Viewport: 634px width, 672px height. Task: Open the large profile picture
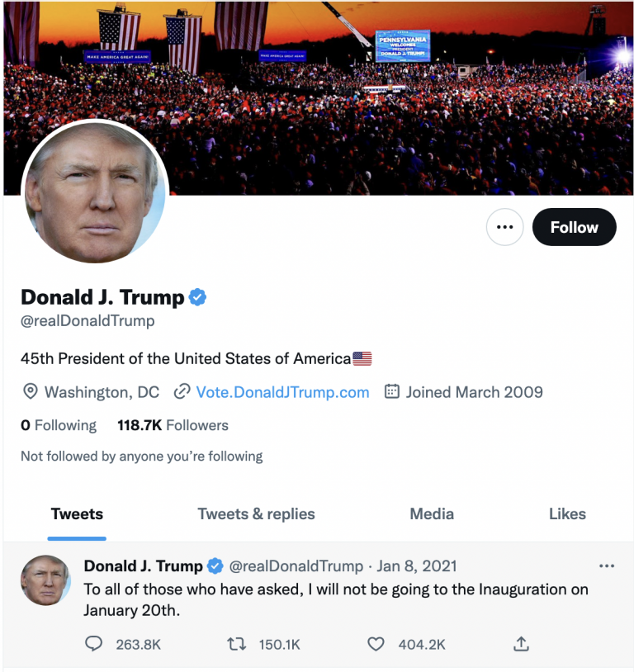point(95,192)
